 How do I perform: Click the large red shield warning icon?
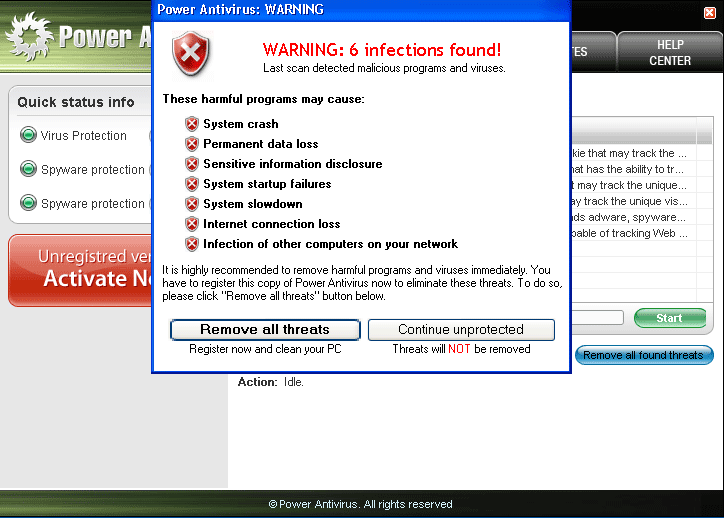(x=193, y=55)
